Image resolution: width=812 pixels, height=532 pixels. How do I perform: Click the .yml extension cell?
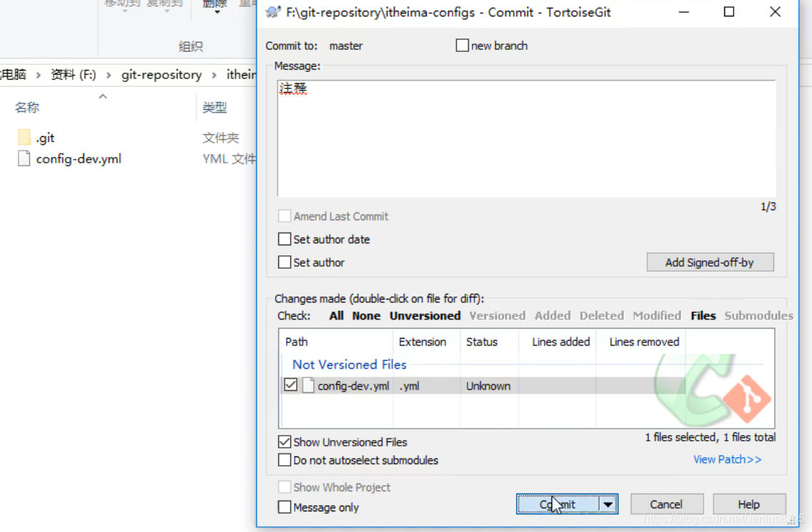pyautogui.click(x=409, y=386)
